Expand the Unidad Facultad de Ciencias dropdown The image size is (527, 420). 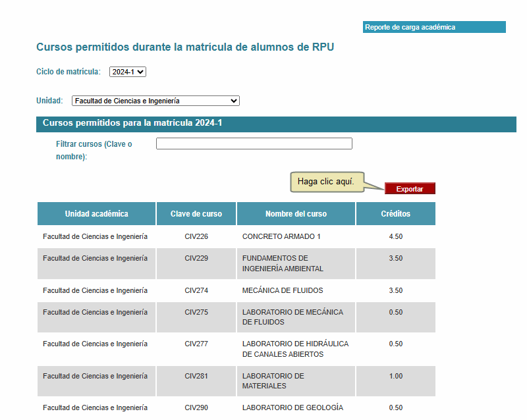coord(155,101)
